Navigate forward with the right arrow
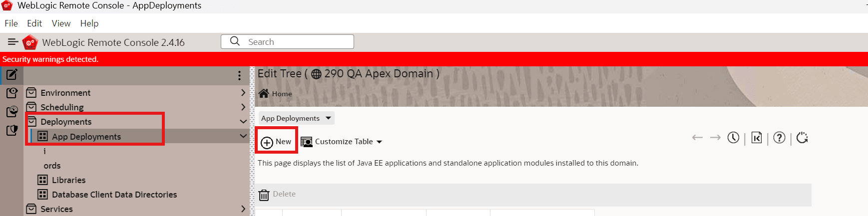The width and height of the screenshot is (868, 216). click(x=715, y=138)
